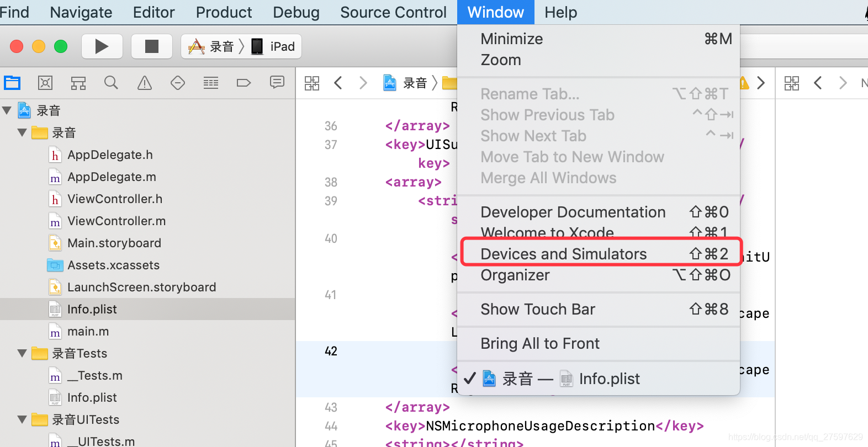Choose the iPad run destination
This screenshot has height=447, width=868.
point(273,46)
